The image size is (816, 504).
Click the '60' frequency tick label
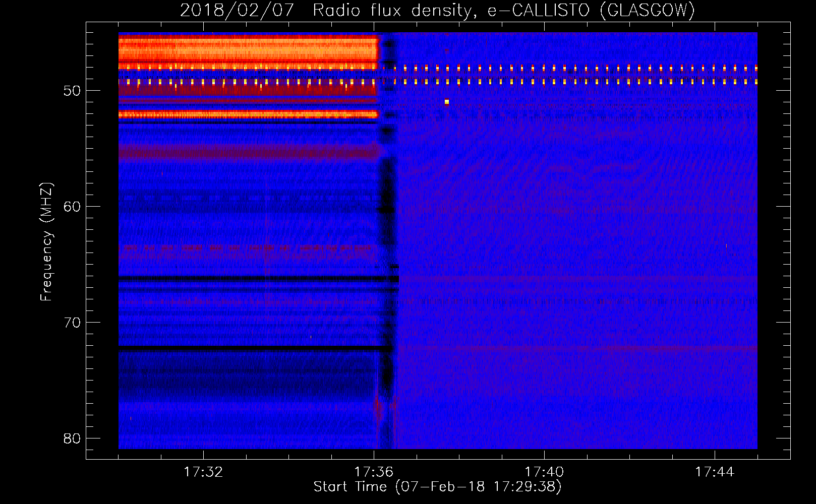tap(72, 207)
